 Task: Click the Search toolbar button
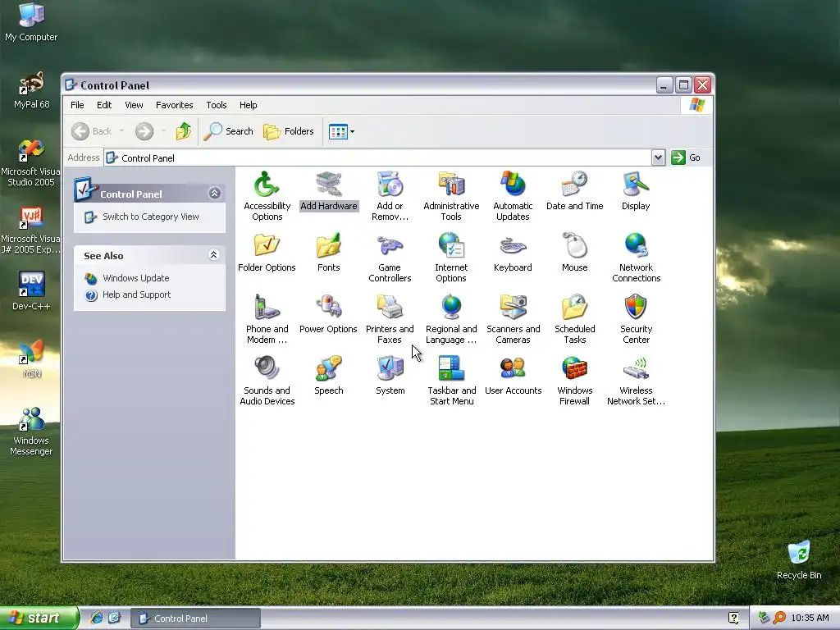click(228, 131)
